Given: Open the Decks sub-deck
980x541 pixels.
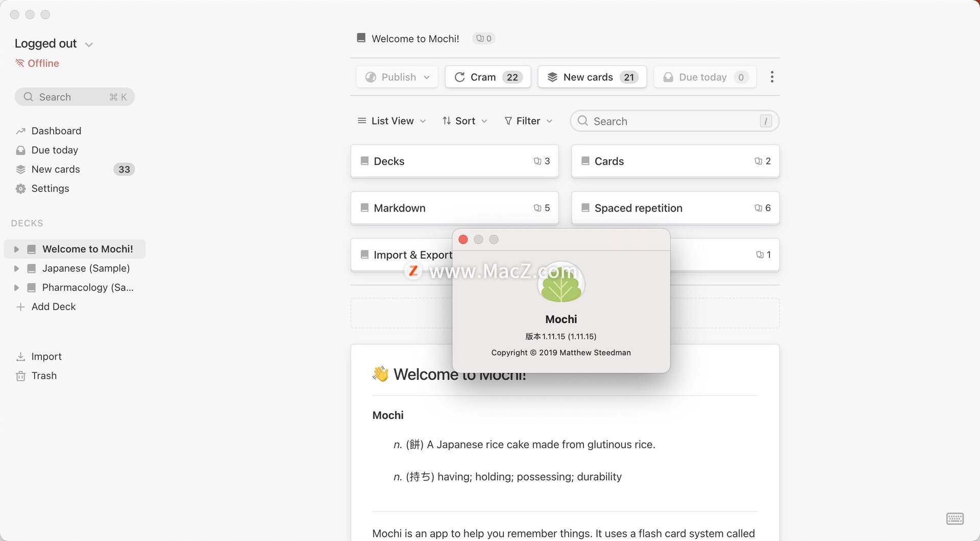Looking at the screenshot, I should click(454, 161).
